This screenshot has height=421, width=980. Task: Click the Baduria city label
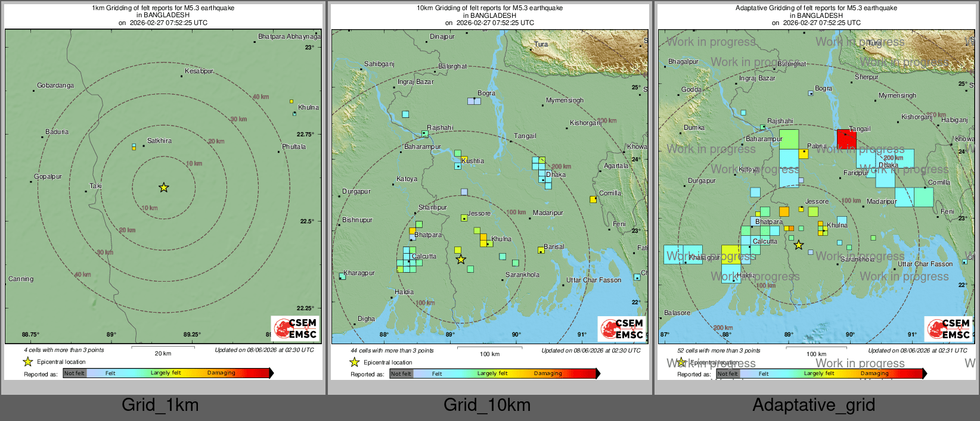[57, 132]
